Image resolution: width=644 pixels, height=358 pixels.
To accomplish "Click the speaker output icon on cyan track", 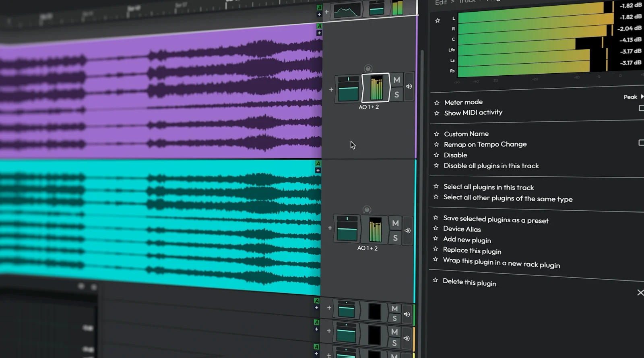I will [x=407, y=230].
